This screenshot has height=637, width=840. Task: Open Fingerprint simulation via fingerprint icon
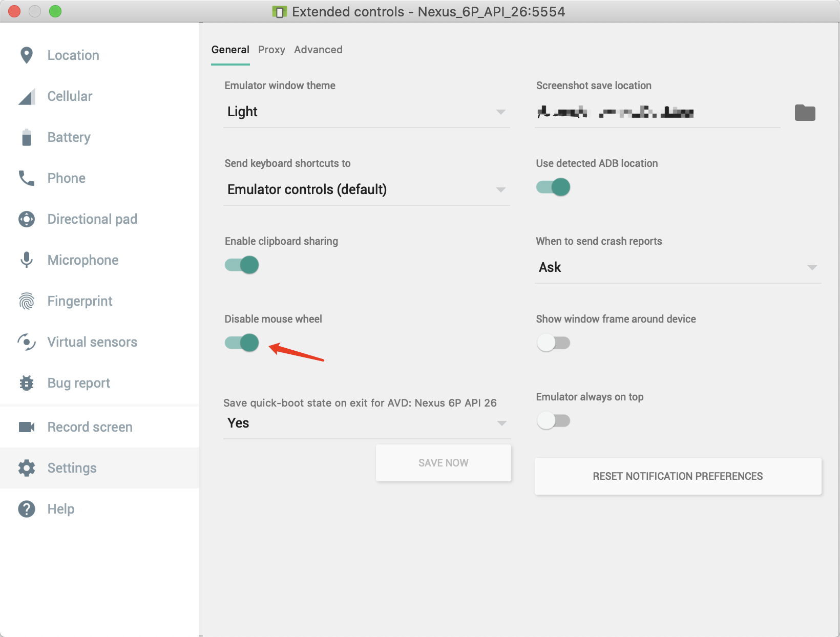pos(26,301)
